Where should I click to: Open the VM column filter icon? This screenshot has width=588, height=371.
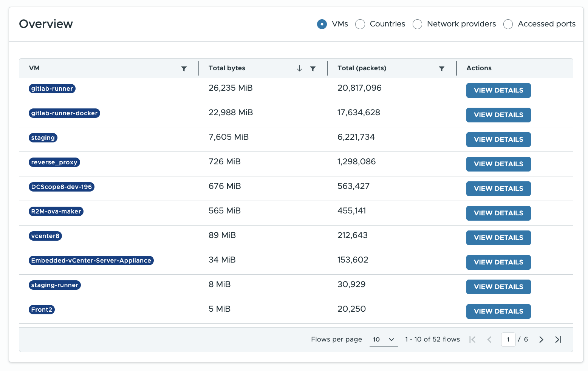184,69
